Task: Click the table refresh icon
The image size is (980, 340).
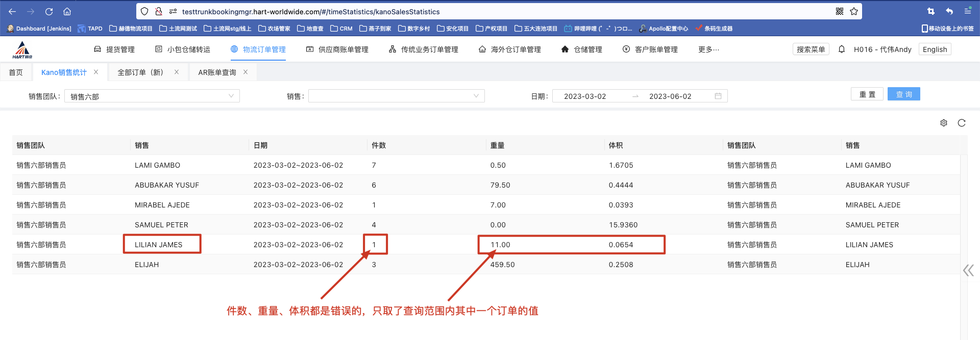Action: (x=962, y=123)
